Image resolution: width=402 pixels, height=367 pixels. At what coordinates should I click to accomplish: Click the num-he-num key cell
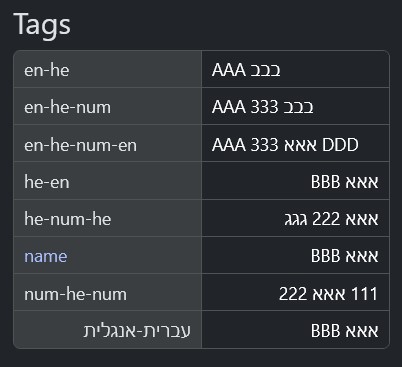108,292
